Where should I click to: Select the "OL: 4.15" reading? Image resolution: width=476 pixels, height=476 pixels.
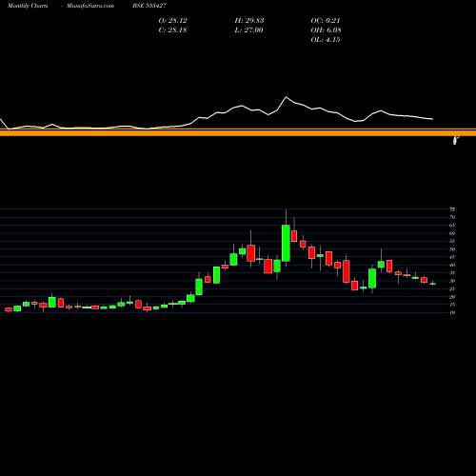(326, 40)
